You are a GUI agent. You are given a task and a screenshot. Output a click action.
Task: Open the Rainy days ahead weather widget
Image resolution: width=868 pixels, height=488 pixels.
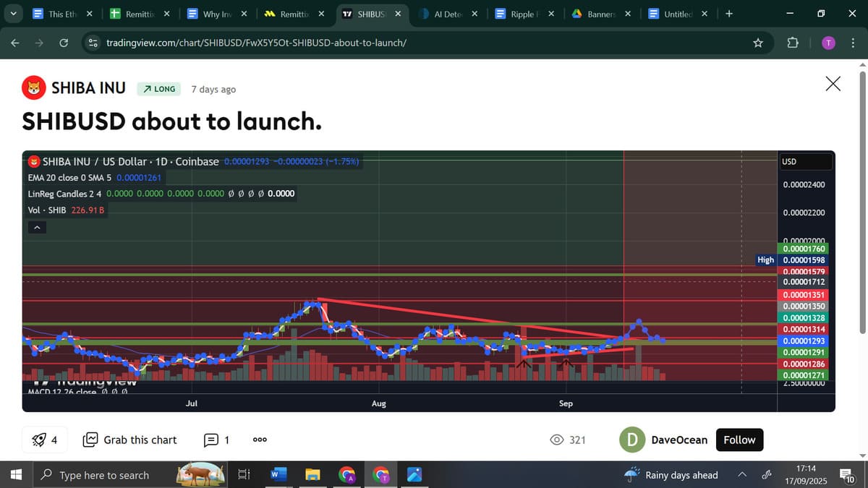672,475
